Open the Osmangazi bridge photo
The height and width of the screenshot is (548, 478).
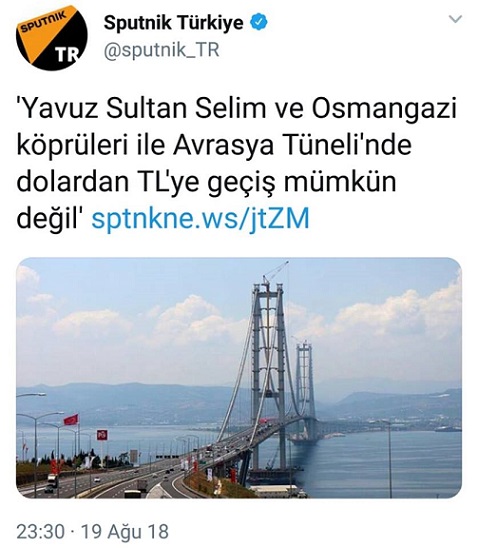pyautogui.click(x=239, y=378)
